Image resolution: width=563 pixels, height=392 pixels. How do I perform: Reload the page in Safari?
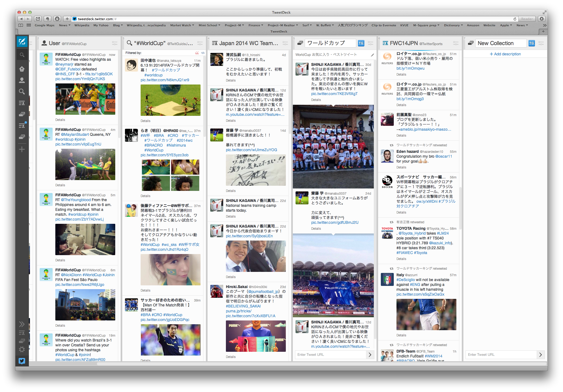tap(515, 19)
